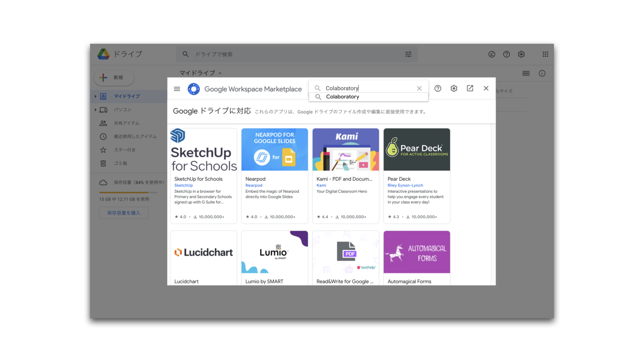Open Drive settings gear in header
This screenshot has height=362, width=644.
pos(521,54)
